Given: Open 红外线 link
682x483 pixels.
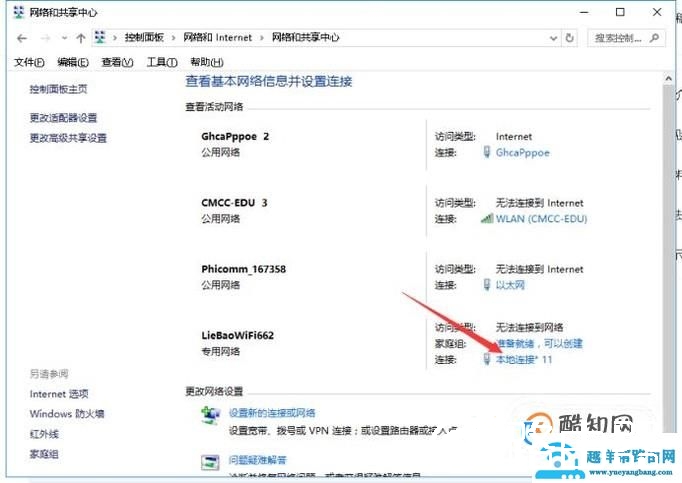Looking at the screenshot, I should click(44, 434).
